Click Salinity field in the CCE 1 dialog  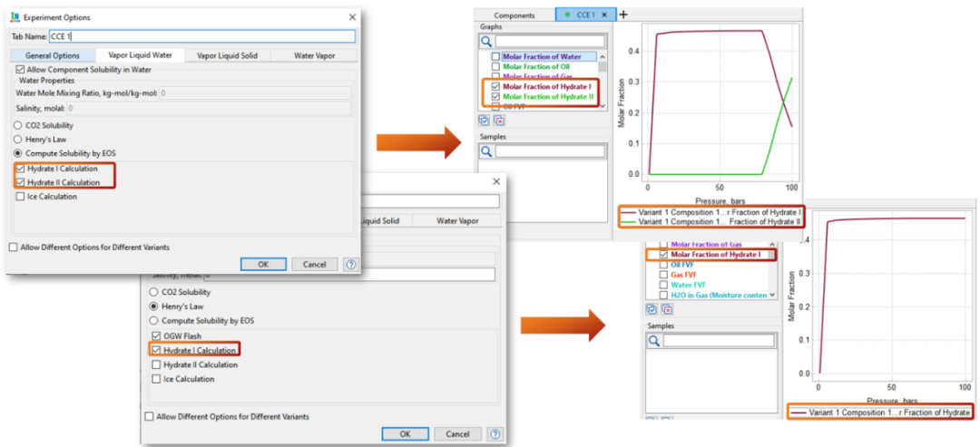[x=208, y=109]
